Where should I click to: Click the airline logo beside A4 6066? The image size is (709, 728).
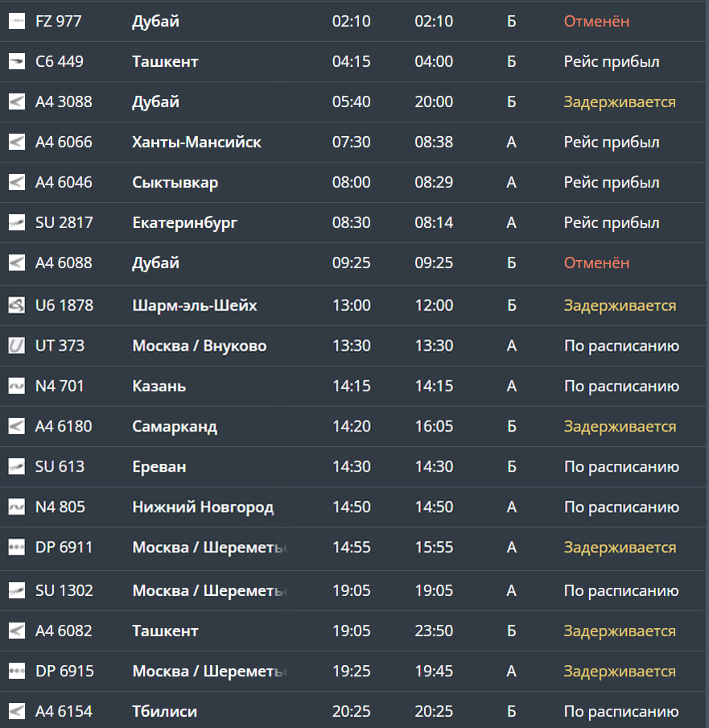tap(17, 143)
